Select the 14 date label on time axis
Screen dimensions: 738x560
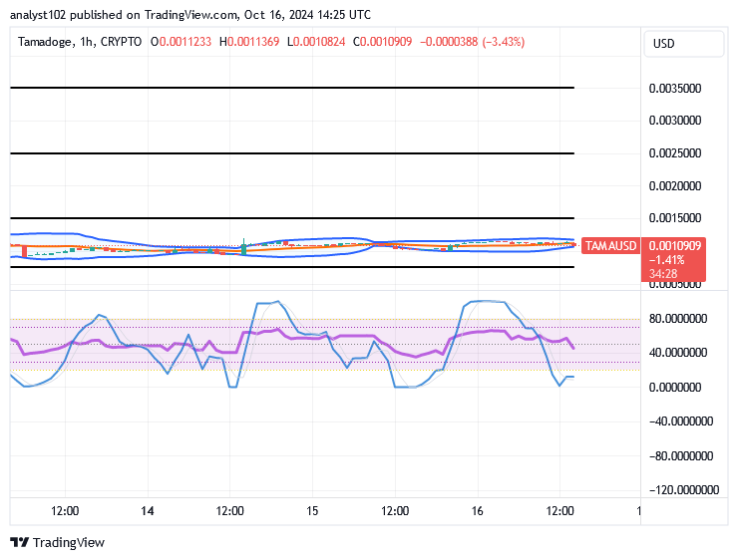[148, 511]
